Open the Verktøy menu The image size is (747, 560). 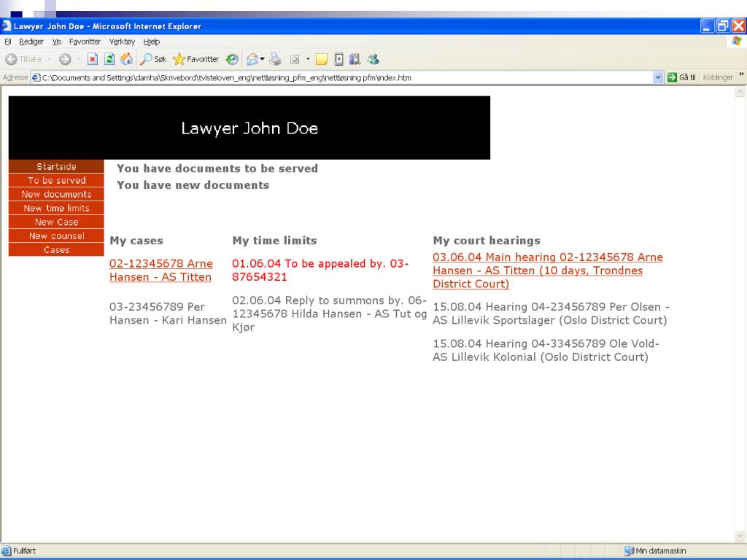coord(123,42)
